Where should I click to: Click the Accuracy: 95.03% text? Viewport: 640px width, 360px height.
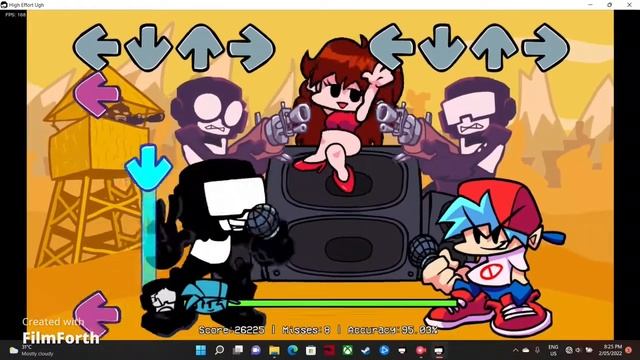pyautogui.click(x=393, y=330)
